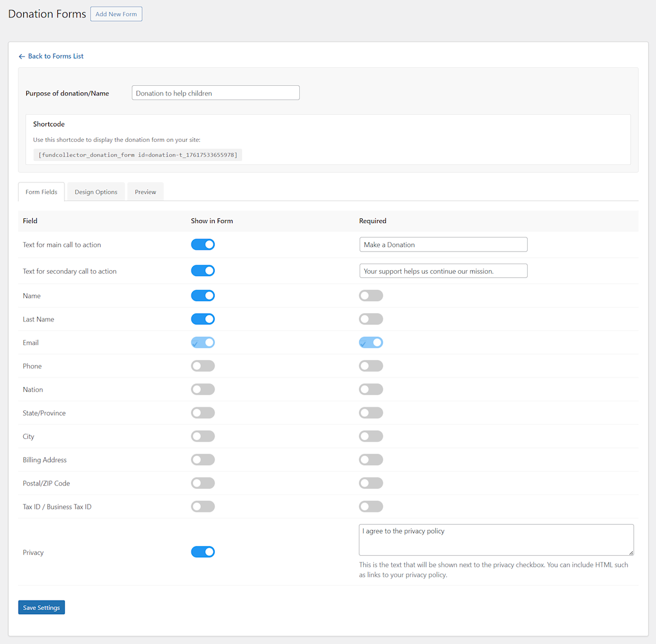
Task: Turn on the Nation field toggle
Action: tap(203, 389)
